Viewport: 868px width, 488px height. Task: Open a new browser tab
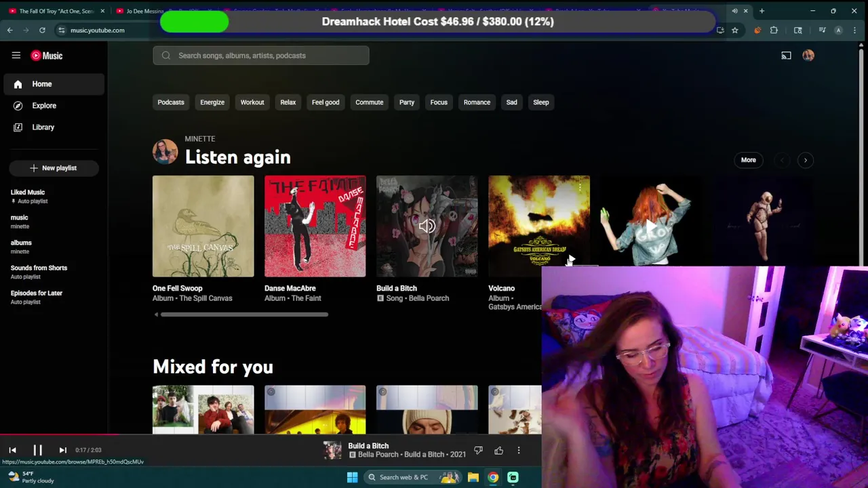pyautogui.click(x=762, y=11)
